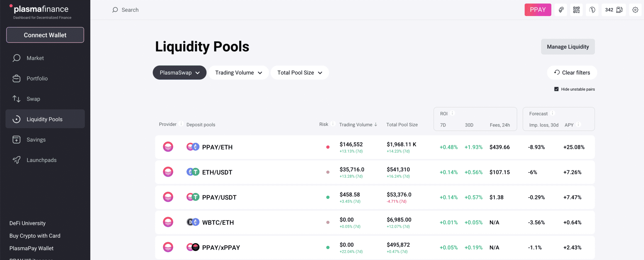Click PlasmaSwap provider logo in PPAY/USDT row
The height and width of the screenshot is (260, 644).
coord(168,197)
